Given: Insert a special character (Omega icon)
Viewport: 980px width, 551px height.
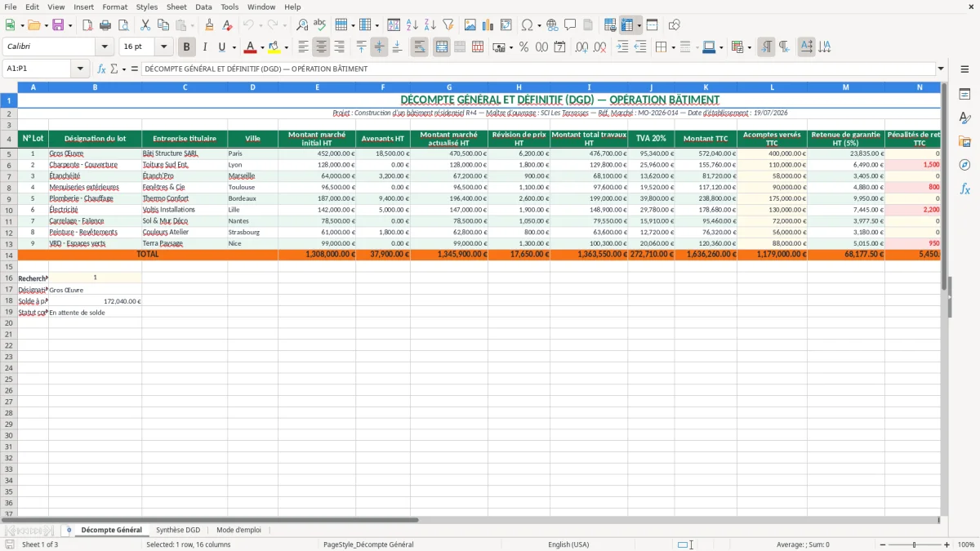Looking at the screenshot, I should (x=527, y=25).
